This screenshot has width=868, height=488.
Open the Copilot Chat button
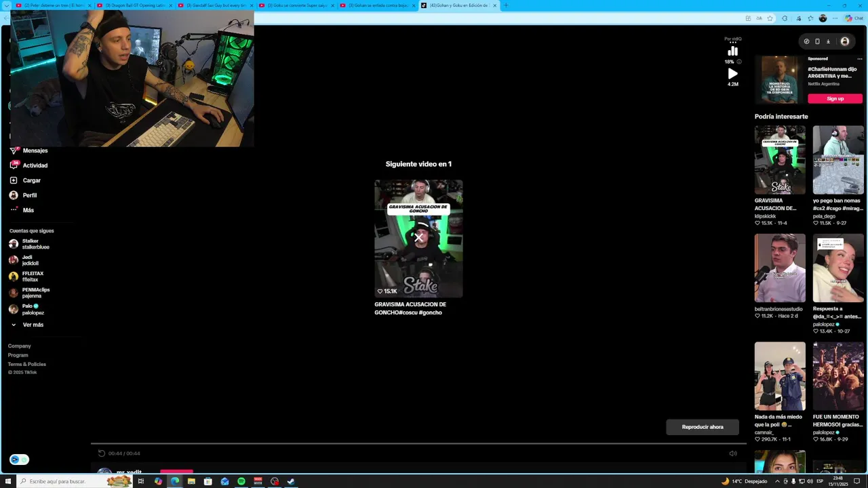(854, 18)
